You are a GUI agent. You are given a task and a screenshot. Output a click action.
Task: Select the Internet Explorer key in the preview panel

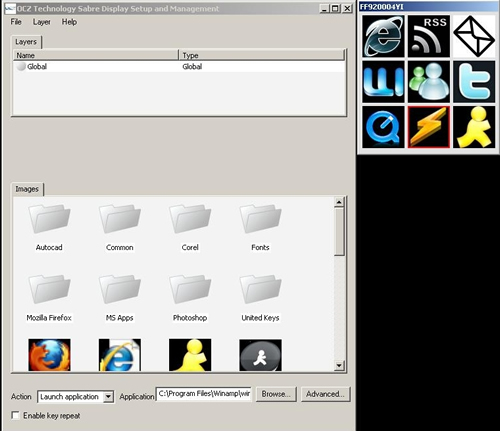click(x=383, y=36)
